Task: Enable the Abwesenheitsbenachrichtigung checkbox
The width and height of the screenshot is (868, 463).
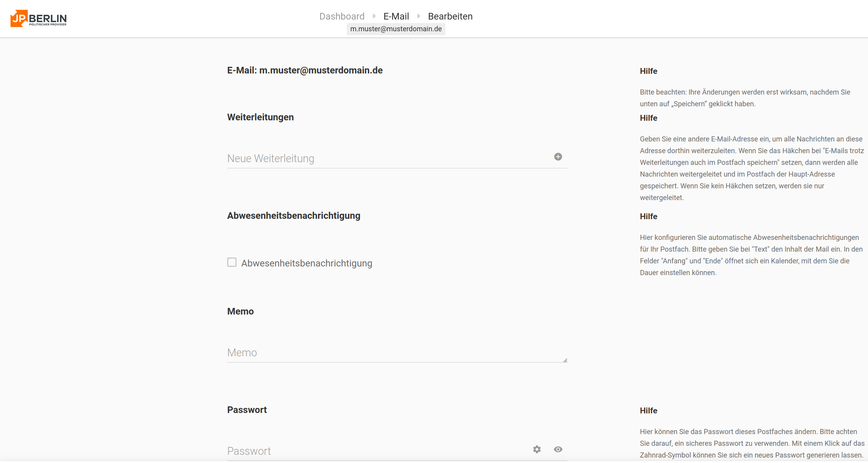Action: pos(232,262)
